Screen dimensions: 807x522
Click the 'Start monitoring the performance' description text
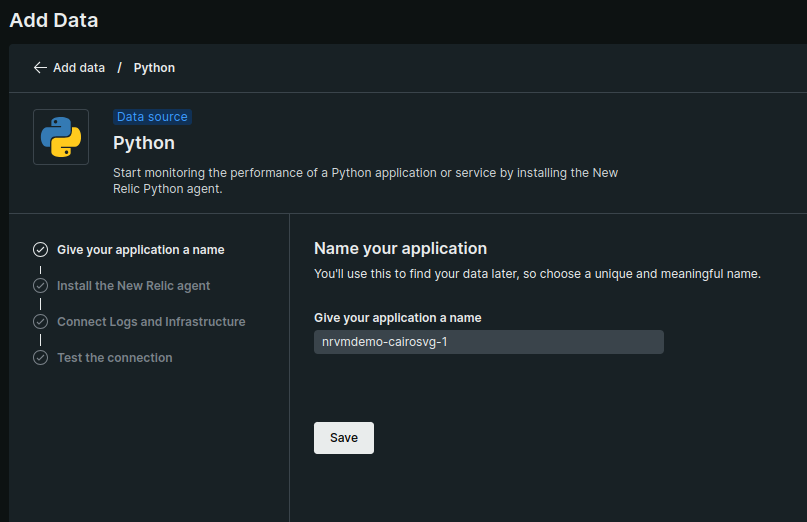(x=365, y=181)
